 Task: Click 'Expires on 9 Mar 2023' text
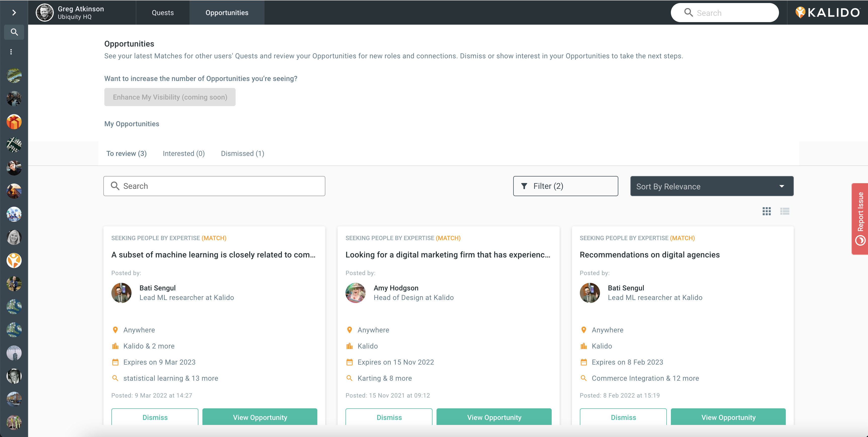click(x=159, y=362)
